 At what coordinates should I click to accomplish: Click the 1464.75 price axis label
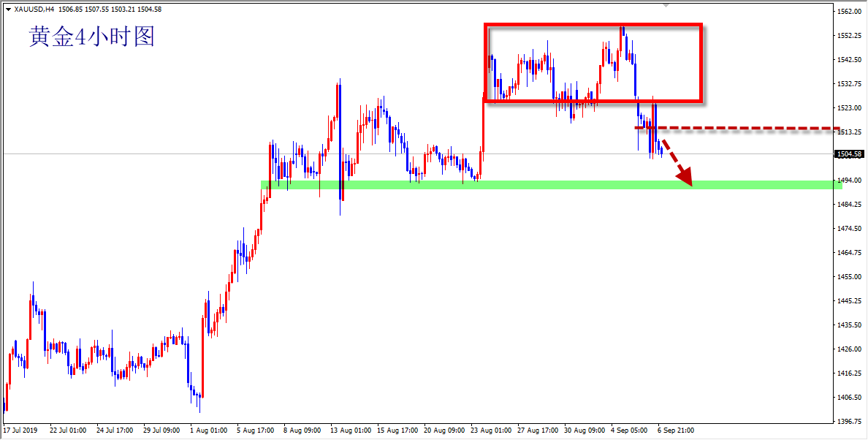(x=848, y=252)
